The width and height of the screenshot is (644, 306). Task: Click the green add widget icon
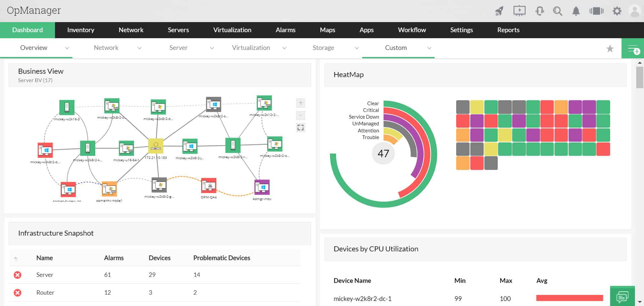(633, 49)
